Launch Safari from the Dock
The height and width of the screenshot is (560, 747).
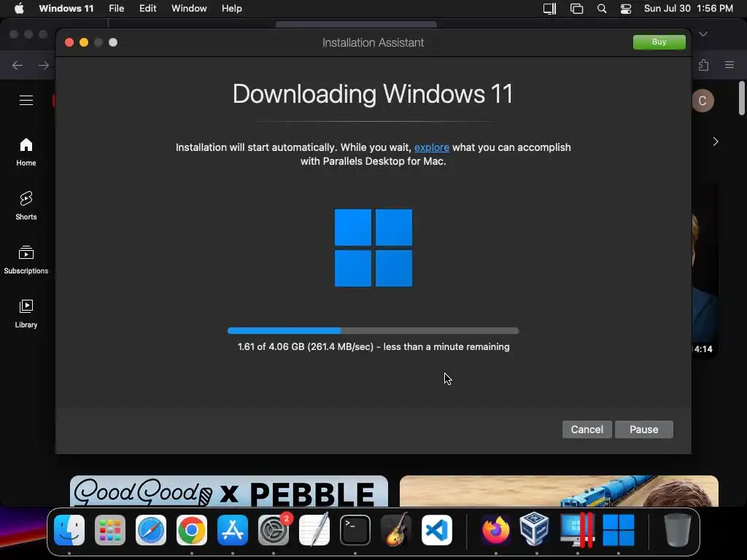(x=151, y=530)
